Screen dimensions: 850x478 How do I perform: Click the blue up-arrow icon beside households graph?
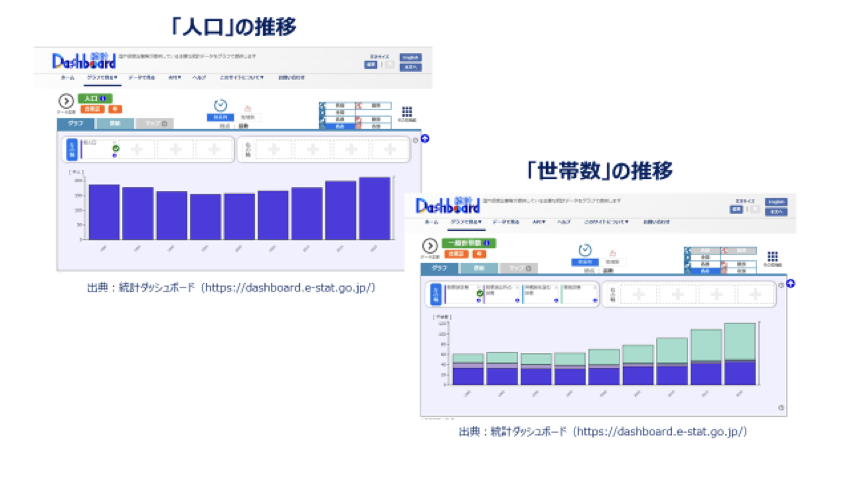[790, 283]
